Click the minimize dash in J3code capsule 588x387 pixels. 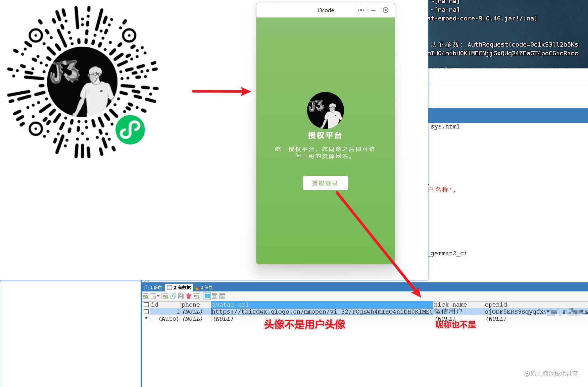(x=373, y=10)
